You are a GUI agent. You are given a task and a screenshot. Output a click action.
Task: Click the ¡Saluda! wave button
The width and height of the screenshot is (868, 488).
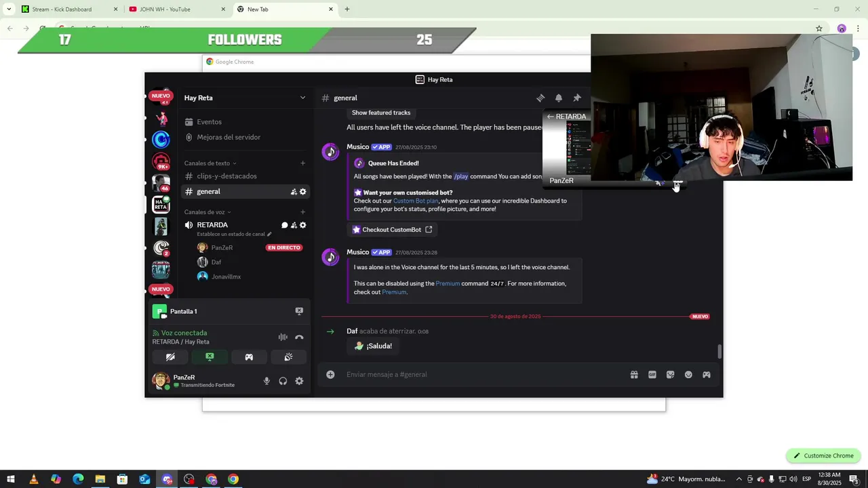coord(373,346)
